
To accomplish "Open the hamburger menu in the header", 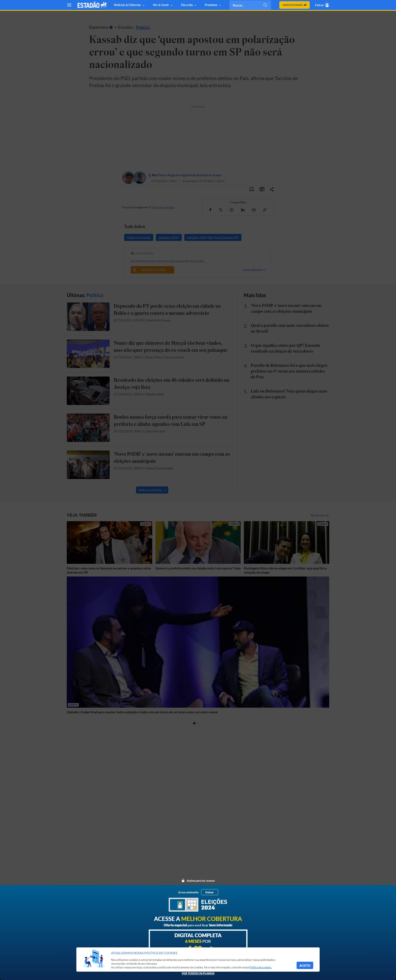I will pyautogui.click(x=69, y=5).
